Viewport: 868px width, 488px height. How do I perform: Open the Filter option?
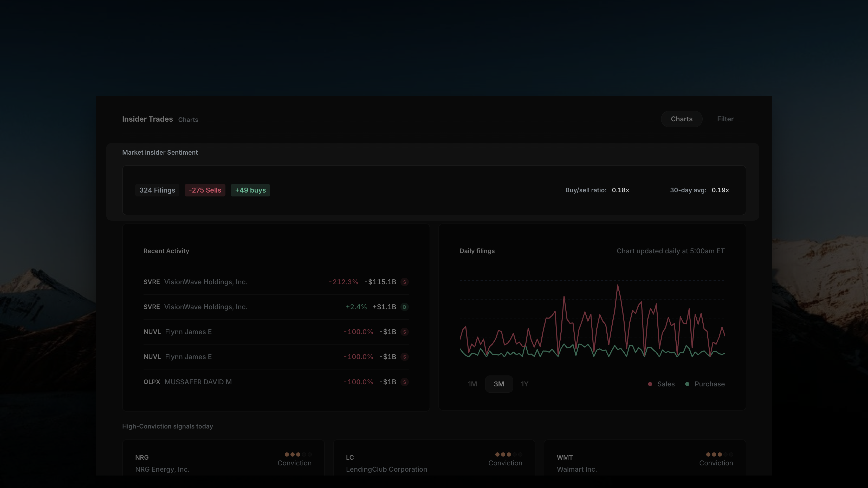tap(725, 119)
